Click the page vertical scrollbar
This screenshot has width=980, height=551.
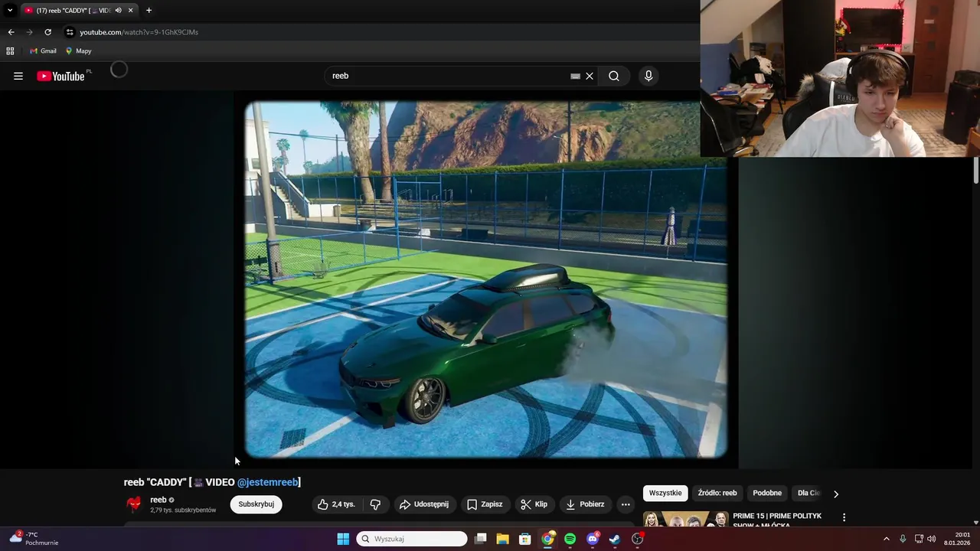tap(976, 170)
